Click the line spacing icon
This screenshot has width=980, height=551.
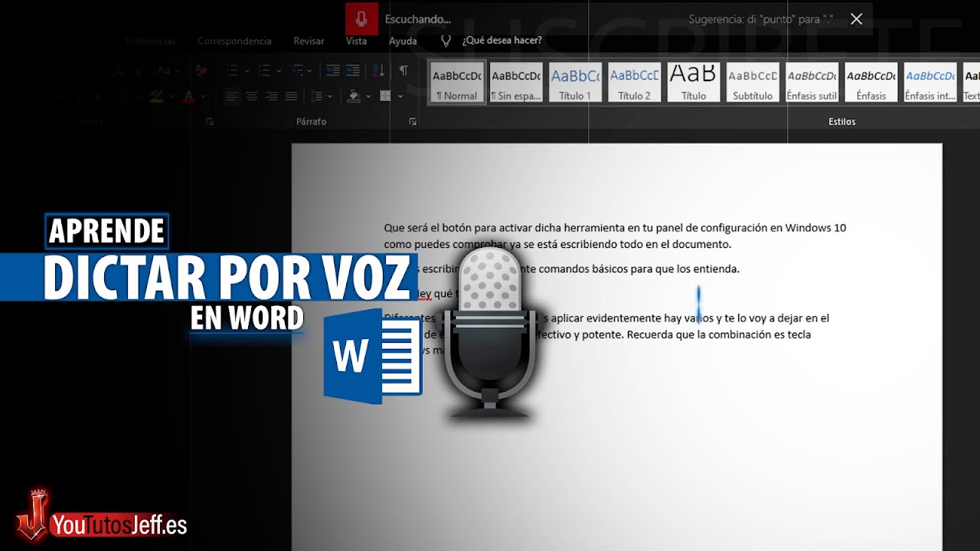(317, 96)
